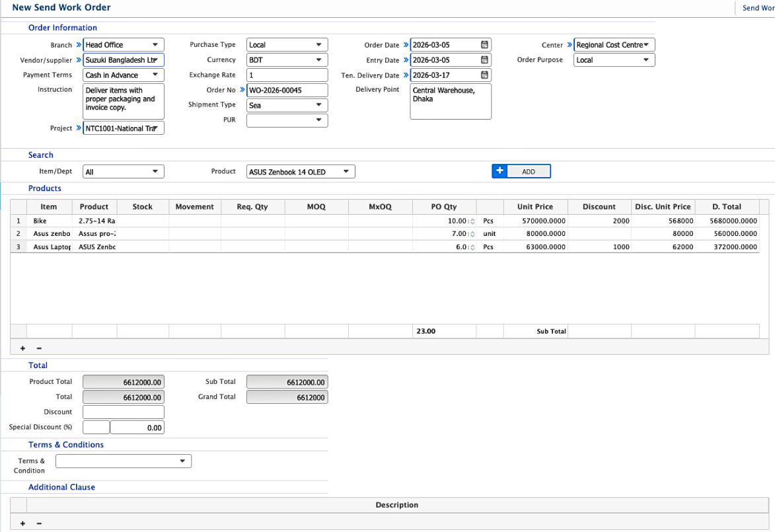Click plus icon under Additional Clause
Screen dimensions: 775x532
click(23, 523)
